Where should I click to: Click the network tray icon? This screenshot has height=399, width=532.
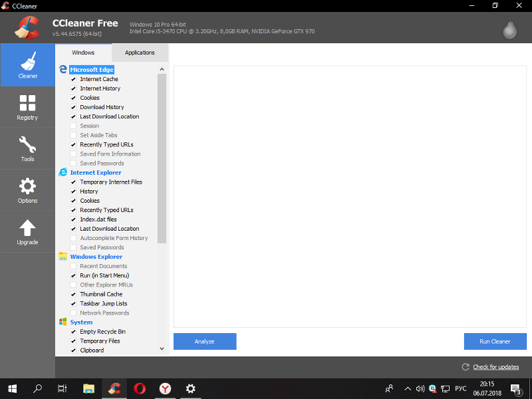pos(445,389)
